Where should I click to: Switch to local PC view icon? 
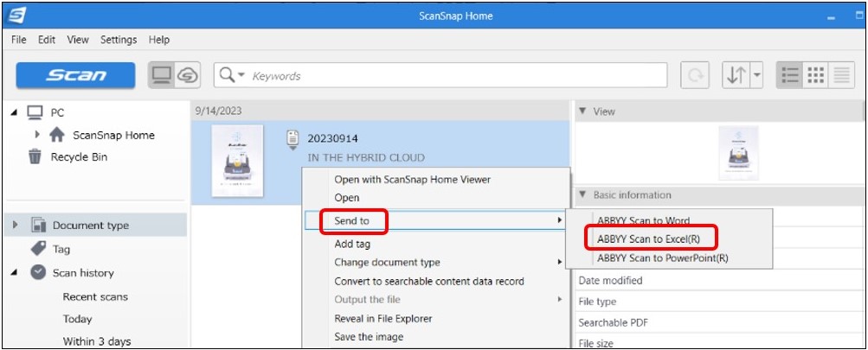coord(161,75)
